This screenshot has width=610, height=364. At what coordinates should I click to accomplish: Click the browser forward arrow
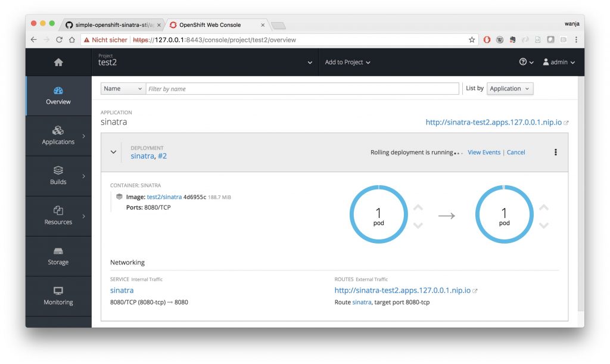(x=46, y=40)
